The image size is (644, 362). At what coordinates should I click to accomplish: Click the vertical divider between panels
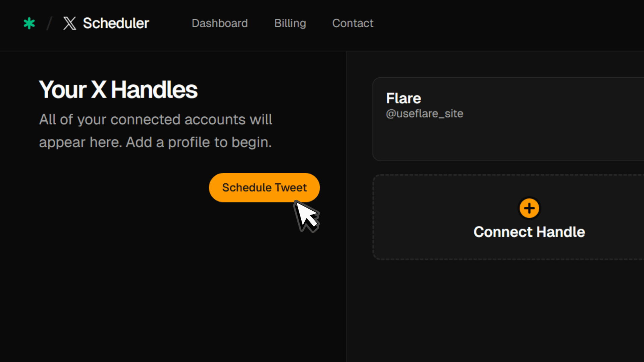click(346, 206)
